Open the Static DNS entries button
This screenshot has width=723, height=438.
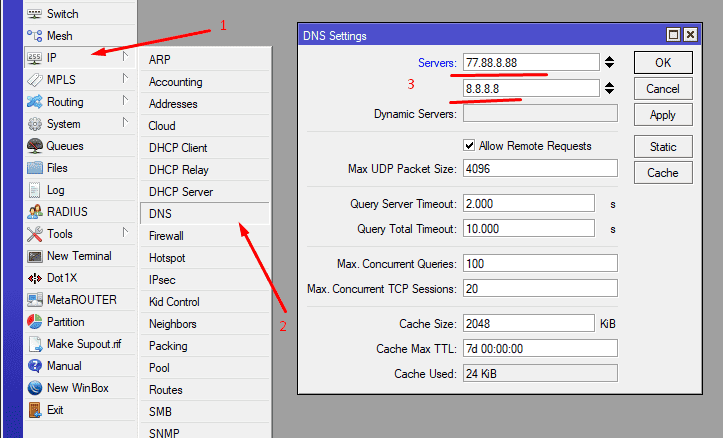coord(662,147)
